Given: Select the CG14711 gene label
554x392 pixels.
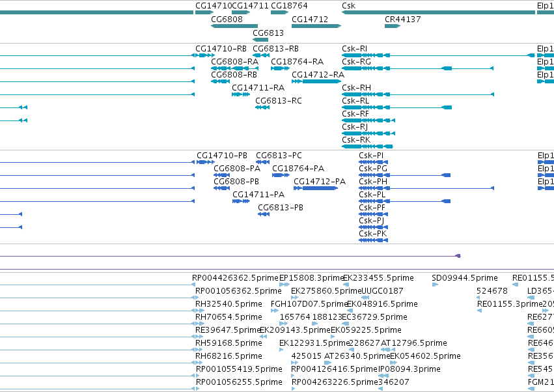Looking at the screenshot, I should [x=250, y=6].
